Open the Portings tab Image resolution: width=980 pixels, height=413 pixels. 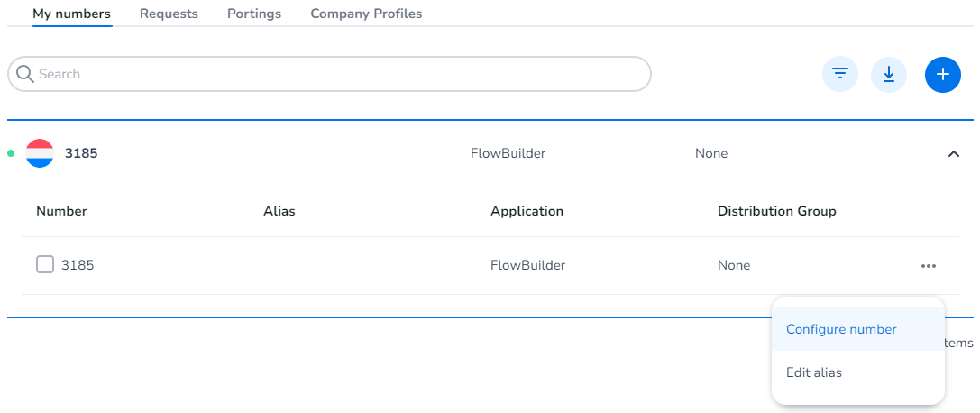(254, 14)
